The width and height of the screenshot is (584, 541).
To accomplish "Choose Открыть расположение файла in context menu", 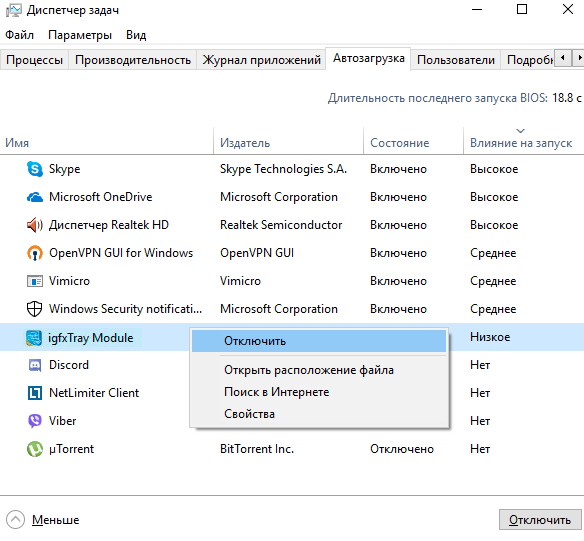I will (x=319, y=370).
